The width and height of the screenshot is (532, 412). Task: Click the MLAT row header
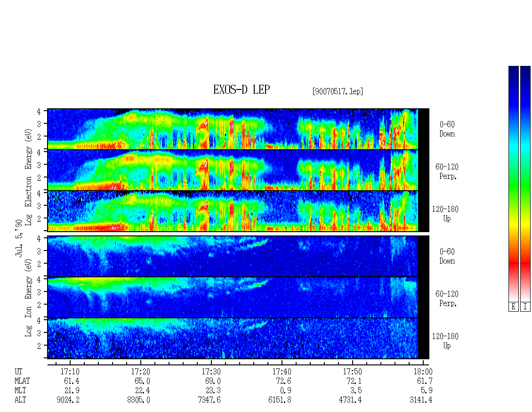coord(22,381)
